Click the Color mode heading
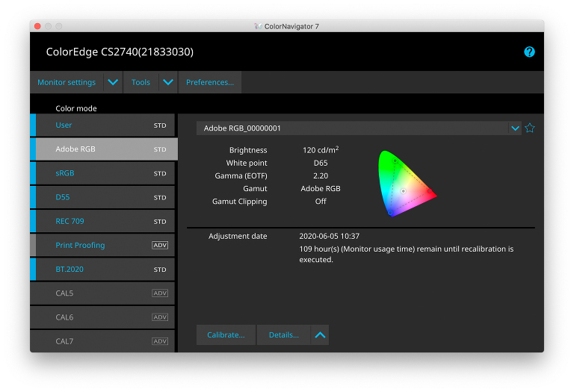Screen dimensions: 574x392 pos(76,108)
